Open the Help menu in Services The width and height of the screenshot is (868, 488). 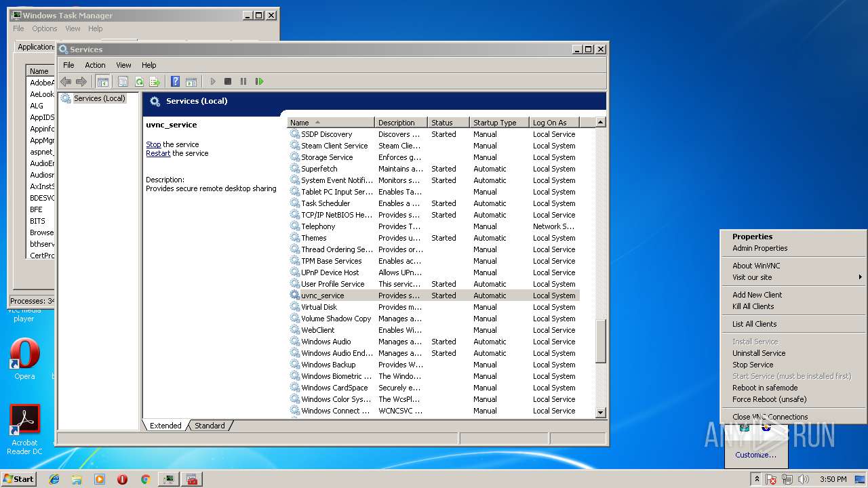click(149, 65)
